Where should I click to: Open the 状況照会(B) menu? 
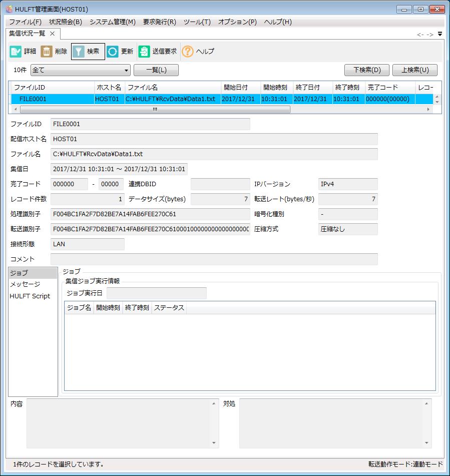(x=66, y=22)
